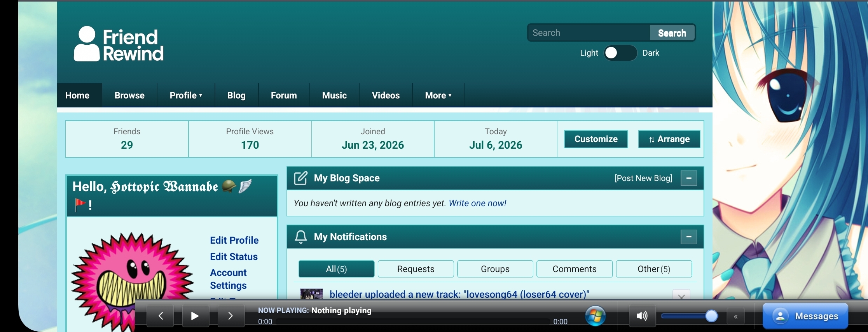The width and height of the screenshot is (868, 332).
Task: Navigate to the Blog section
Action: (236, 95)
